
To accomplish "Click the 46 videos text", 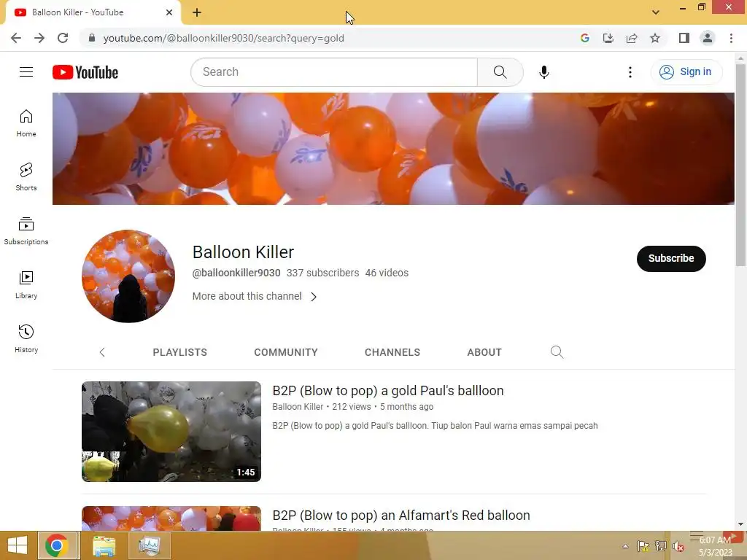I will [387, 273].
